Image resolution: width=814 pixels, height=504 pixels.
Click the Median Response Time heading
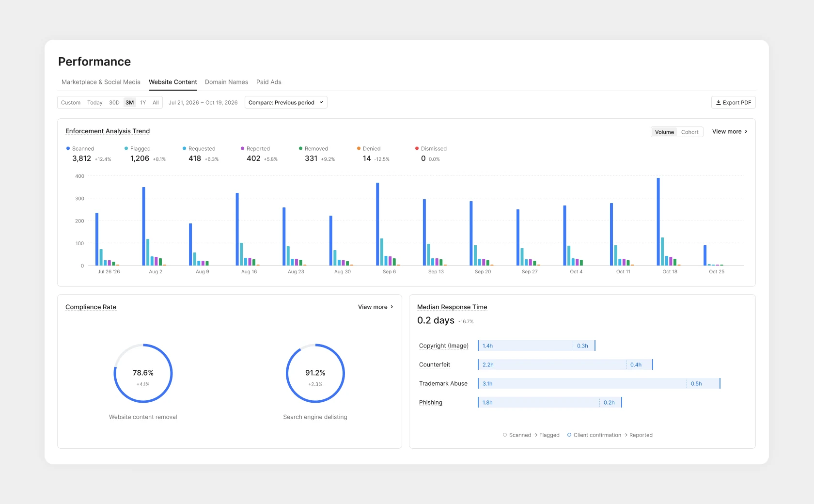452,307
